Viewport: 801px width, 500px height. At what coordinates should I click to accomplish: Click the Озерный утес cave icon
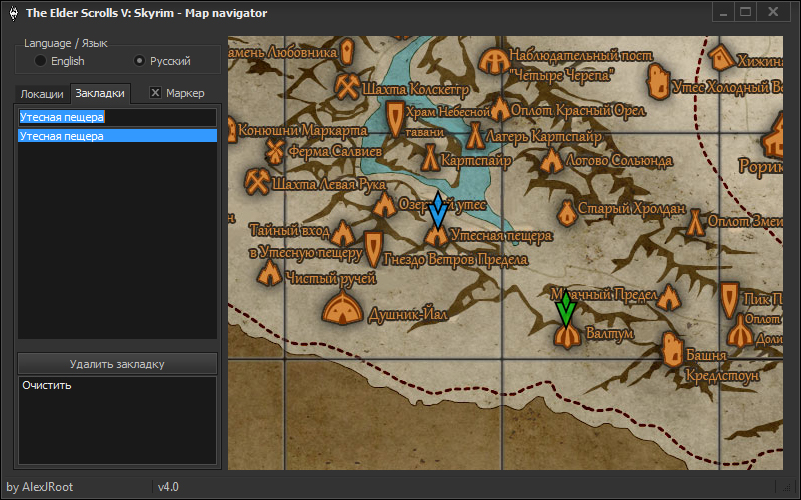(x=384, y=204)
